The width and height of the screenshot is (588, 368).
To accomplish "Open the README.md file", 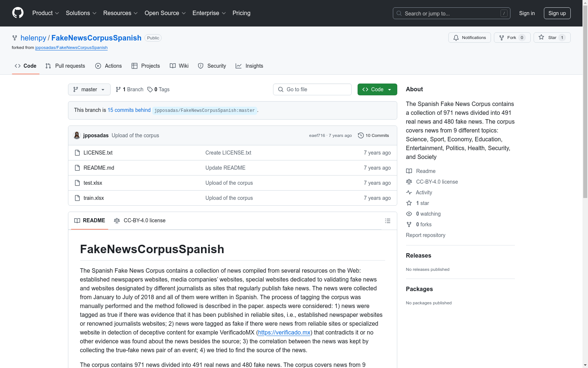I will pos(99,168).
